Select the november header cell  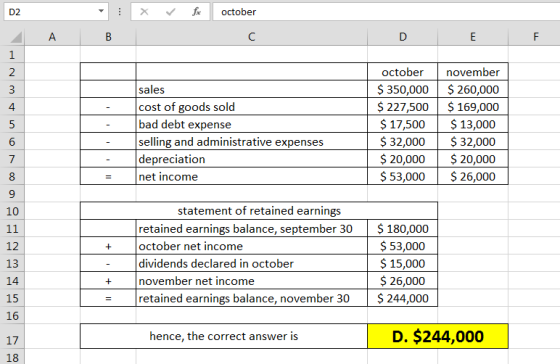tap(472, 72)
